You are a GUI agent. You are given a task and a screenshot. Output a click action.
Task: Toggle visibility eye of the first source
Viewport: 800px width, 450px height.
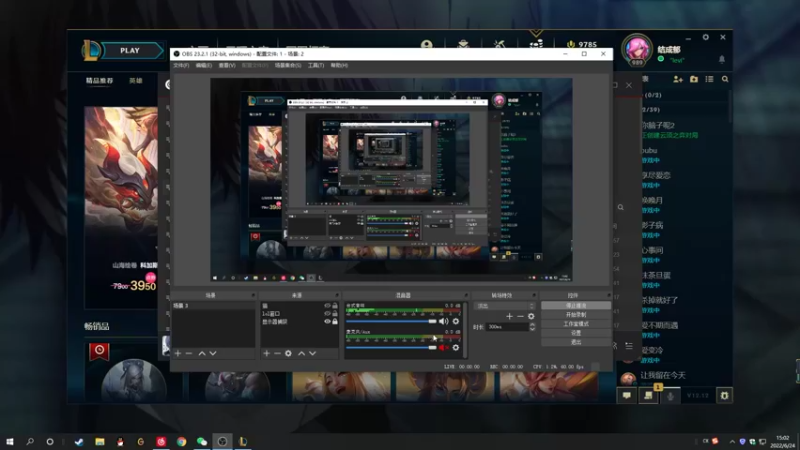327,305
